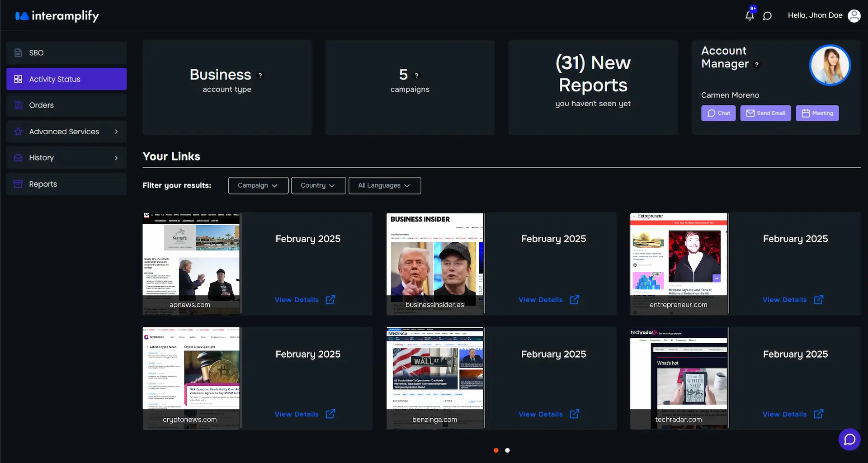The height and width of the screenshot is (463, 868).
Task: Click View Details for entrepreneur.com
Action: [x=785, y=300]
